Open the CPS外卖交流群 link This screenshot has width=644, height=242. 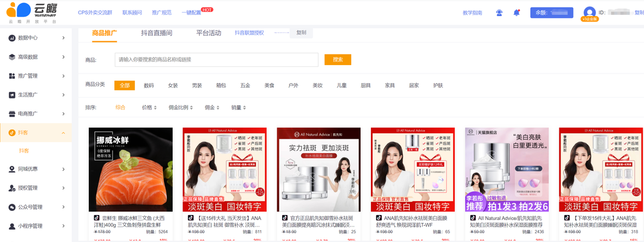pos(95,13)
